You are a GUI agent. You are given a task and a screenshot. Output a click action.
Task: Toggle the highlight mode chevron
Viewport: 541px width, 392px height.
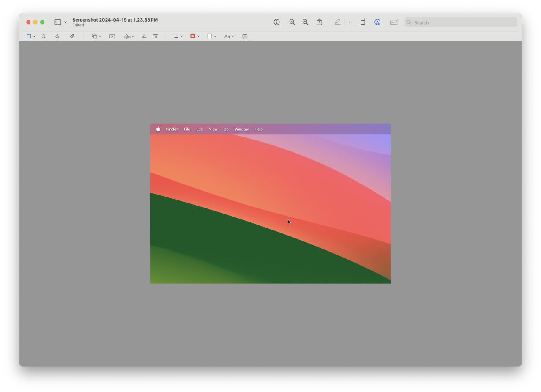(349, 22)
